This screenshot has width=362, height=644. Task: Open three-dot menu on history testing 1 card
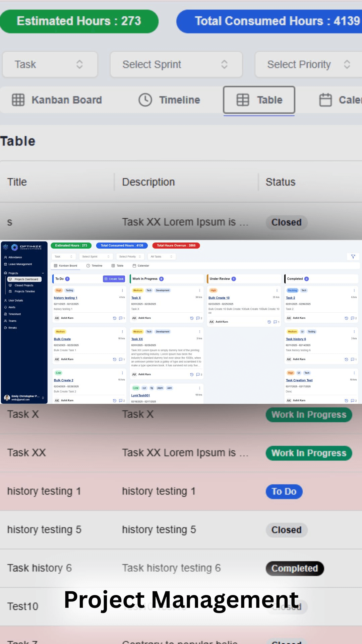click(122, 290)
